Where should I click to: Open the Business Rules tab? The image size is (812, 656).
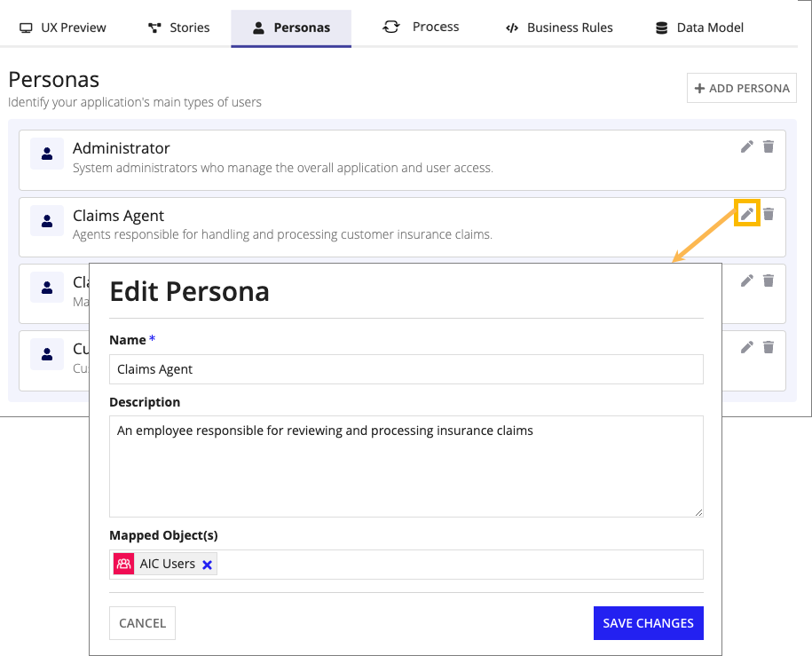[559, 28]
